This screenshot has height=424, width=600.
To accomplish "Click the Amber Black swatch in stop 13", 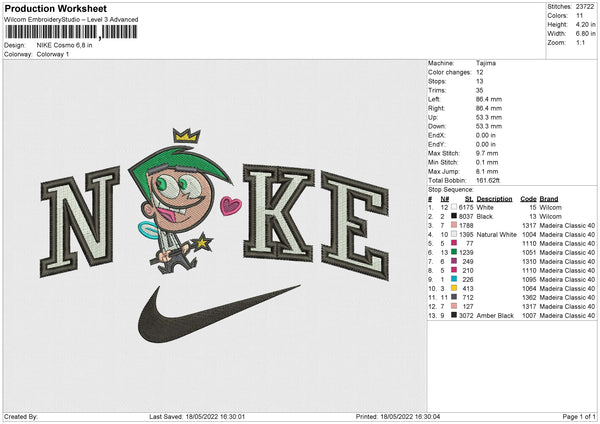I will click(454, 315).
